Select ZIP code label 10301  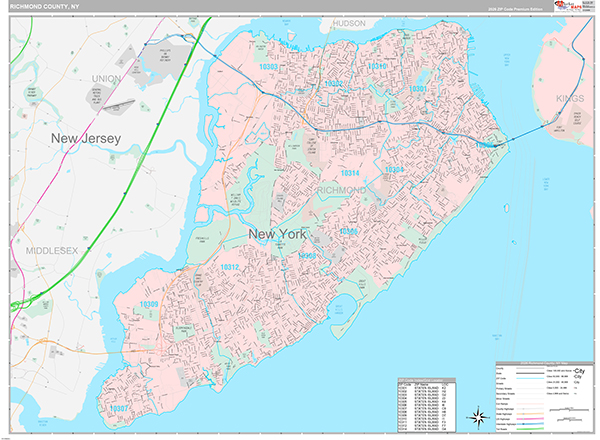tap(417, 89)
